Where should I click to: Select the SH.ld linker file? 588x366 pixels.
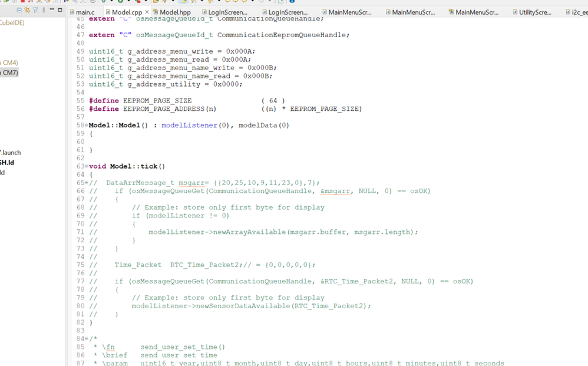pos(6,163)
